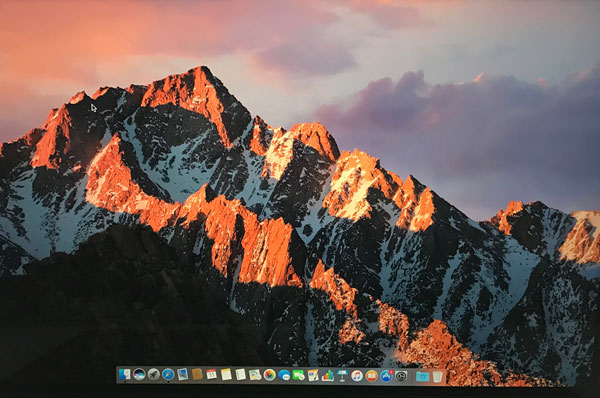This screenshot has height=398, width=600.
Task: Open the Trash in Dock
Action: (x=437, y=377)
